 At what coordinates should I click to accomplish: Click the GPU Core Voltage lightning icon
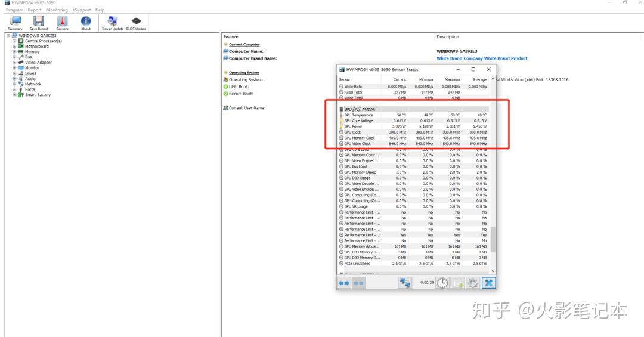(x=341, y=121)
